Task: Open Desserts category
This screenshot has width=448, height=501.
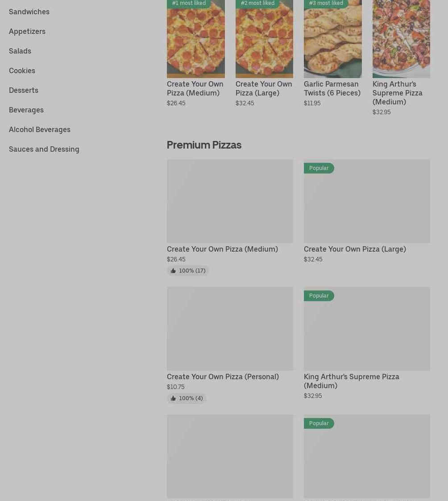Action: pyautogui.click(x=24, y=90)
